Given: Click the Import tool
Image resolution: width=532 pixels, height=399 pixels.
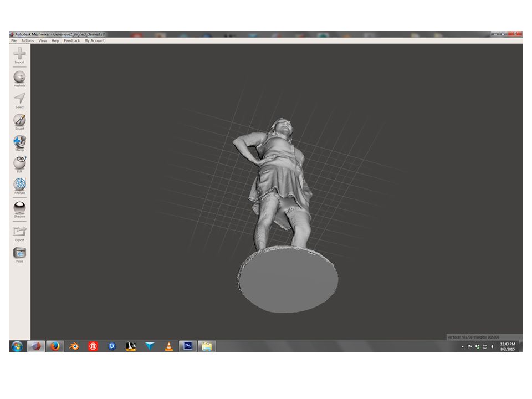Looking at the screenshot, I should pos(19,55).
